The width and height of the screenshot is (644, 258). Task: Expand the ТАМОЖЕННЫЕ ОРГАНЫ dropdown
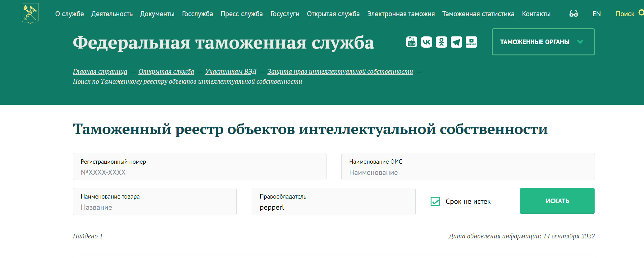tap(543, 42)
